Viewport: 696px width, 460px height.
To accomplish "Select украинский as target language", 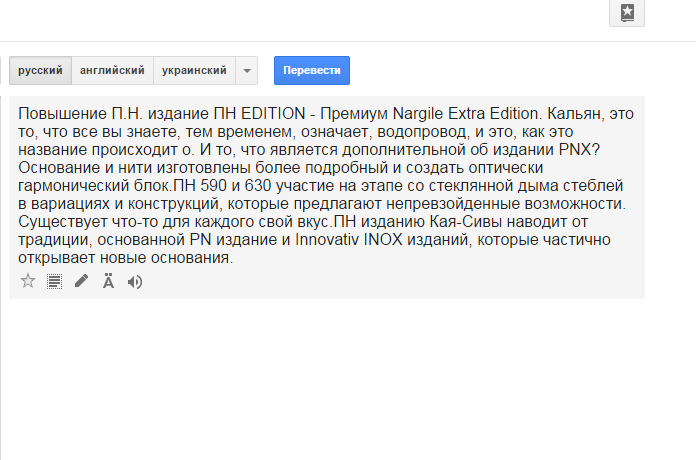I will (194, 70).
